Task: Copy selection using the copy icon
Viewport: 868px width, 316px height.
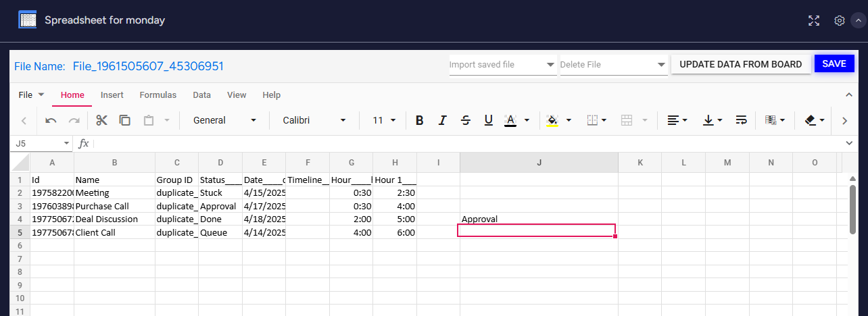Action: (125, 120)
